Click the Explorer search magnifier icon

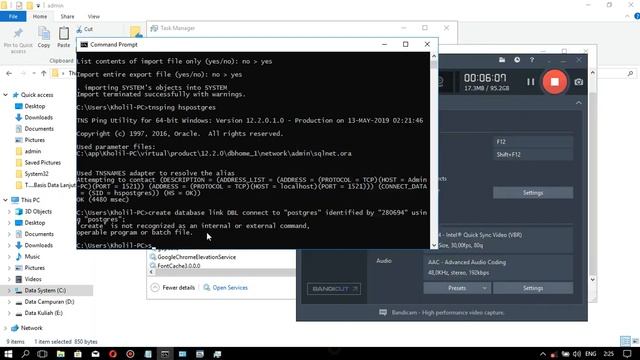[x=630, y=73]
